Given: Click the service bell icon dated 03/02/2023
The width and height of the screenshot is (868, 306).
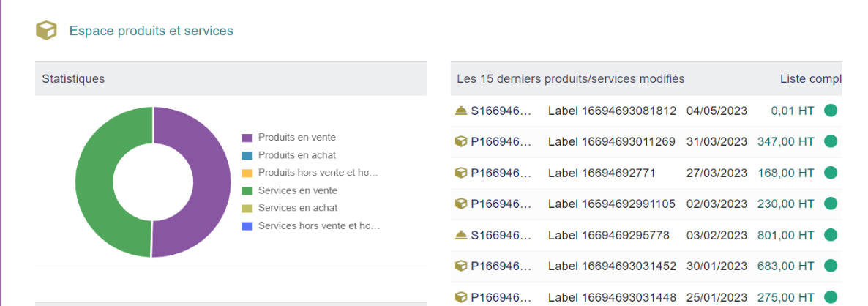Looking at the screenshot, I should click(460, 235).
